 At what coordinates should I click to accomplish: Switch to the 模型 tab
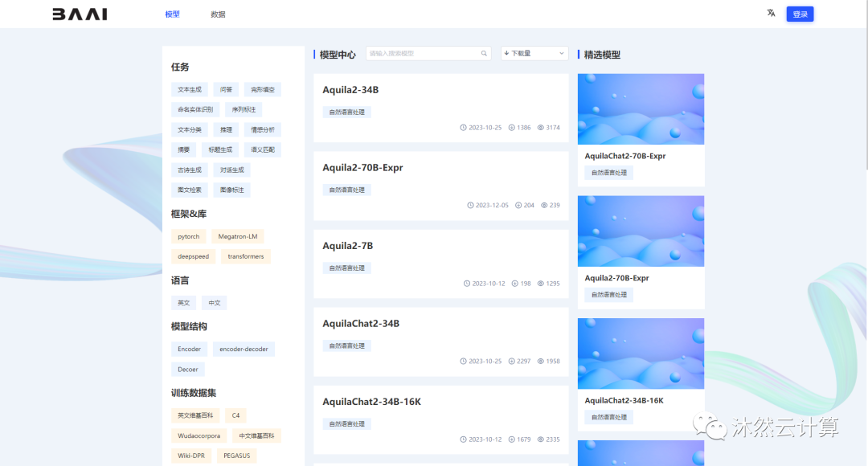point(172,14)
